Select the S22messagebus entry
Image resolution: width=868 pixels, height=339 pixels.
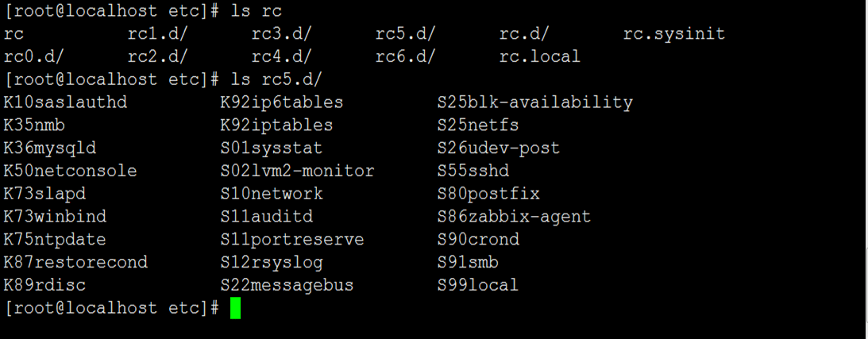[287, 285]
